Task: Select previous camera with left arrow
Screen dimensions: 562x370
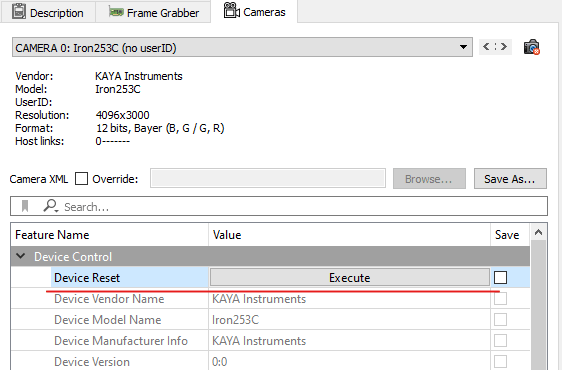Action: pos(486,47)
